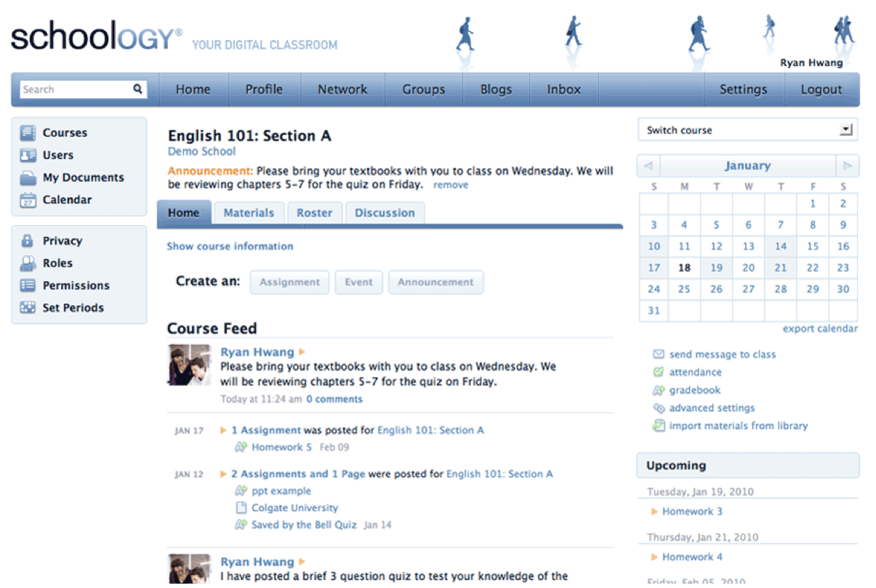Screen dimensions: 876x588
Task: Remove the textbook announcement
Action: [x=451, y=185]
